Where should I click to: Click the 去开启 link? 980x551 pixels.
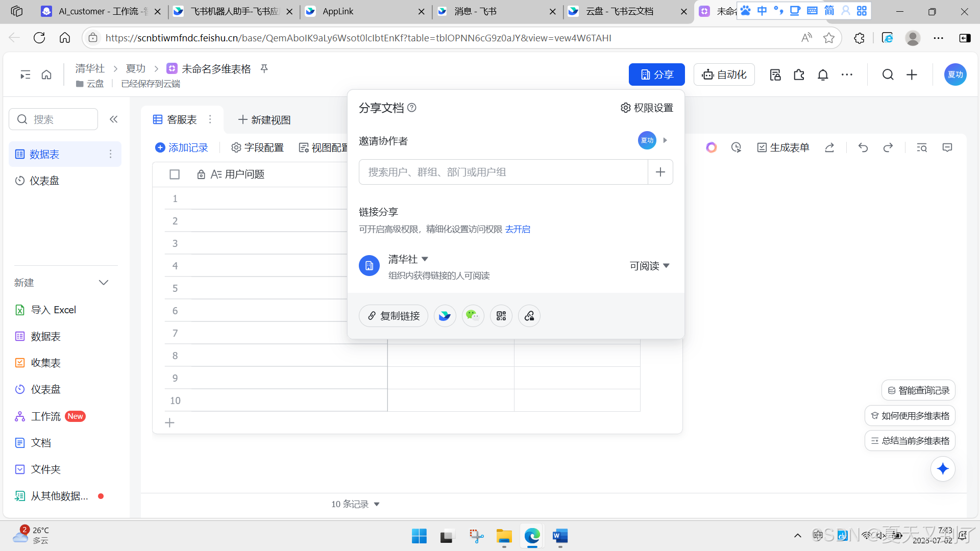[x=518, y=229]
